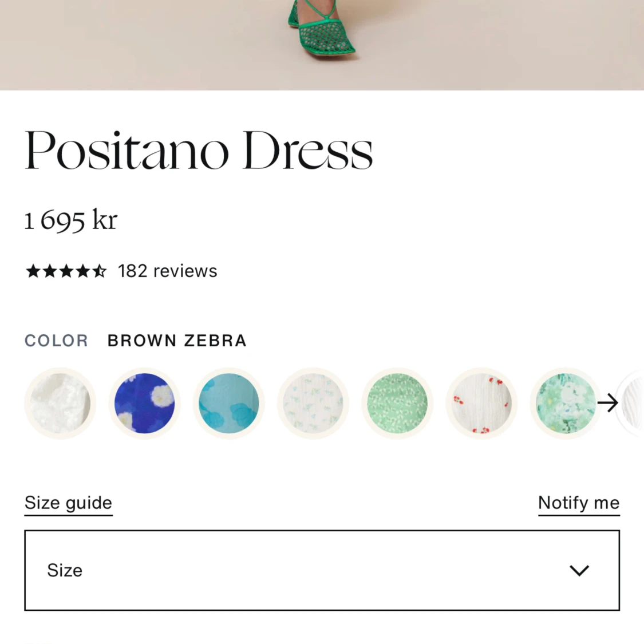
Task: Open the Size guide link
Action: (x=68, y=503)
